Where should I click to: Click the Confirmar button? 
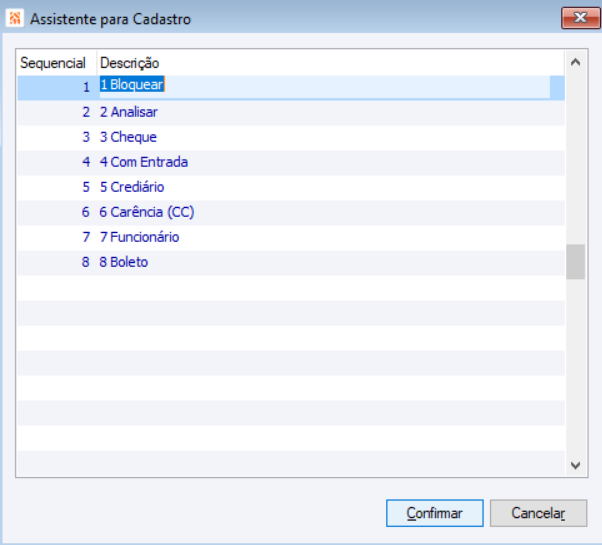click(x=434, y=513)
